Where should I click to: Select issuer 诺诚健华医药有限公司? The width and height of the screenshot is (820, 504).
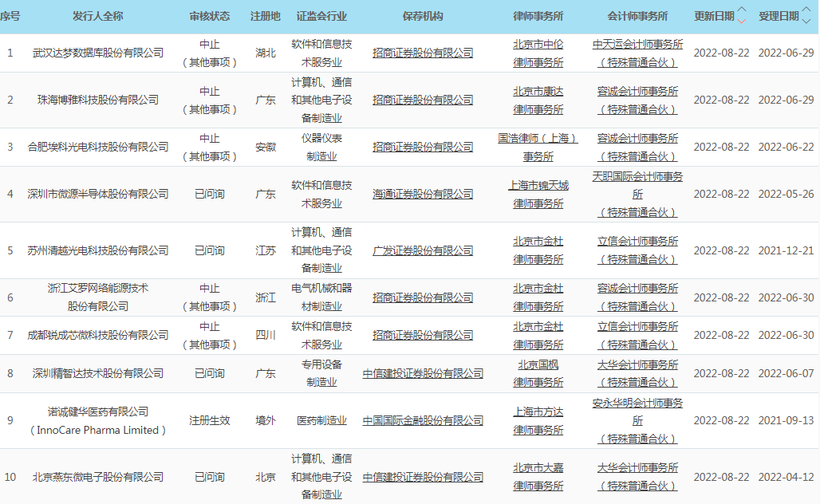98,411
